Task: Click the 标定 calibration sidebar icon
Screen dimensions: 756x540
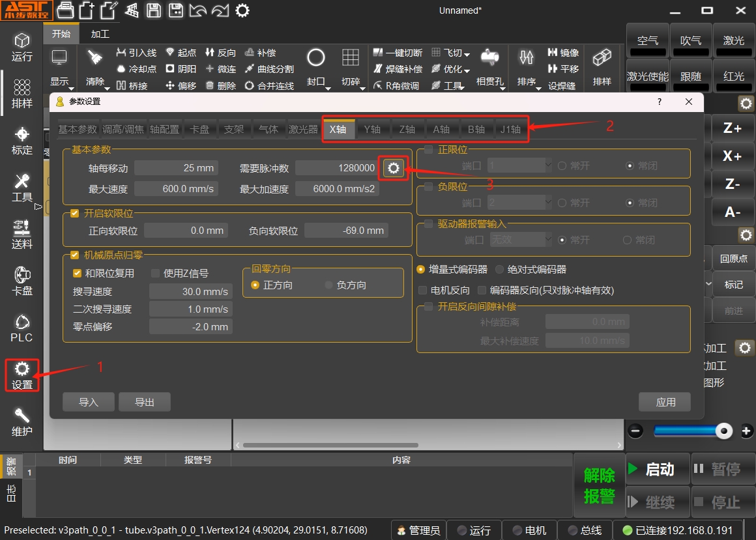Action: tap(22, 141)
